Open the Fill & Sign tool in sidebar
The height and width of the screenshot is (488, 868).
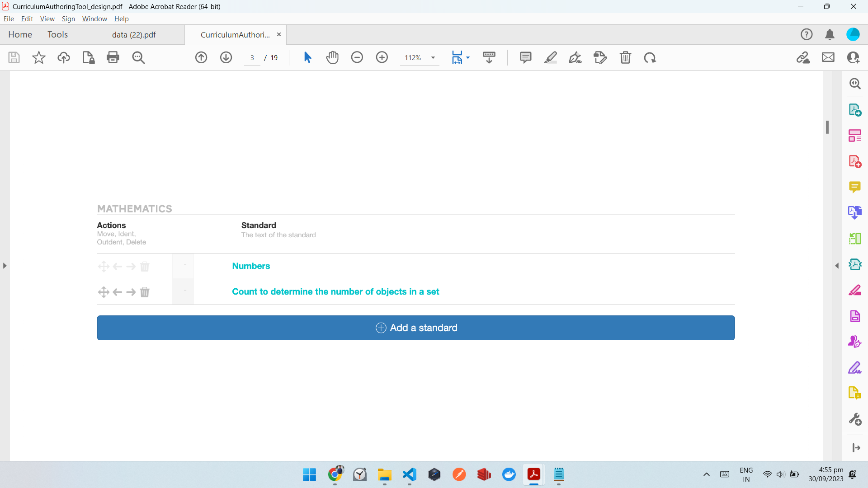click(x=854, y=367)
